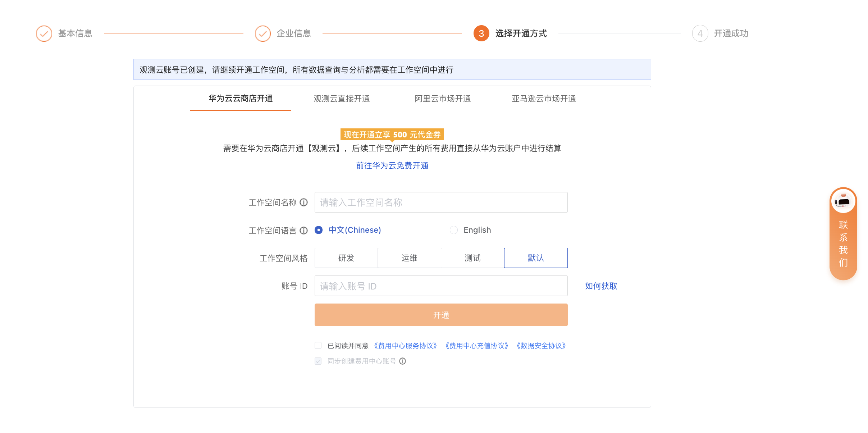This screenshot has width=868, height=433.
Task: Click the step 3 选择开通方式 circle icon
Action: pyautogui.click(x=481, y=33)
